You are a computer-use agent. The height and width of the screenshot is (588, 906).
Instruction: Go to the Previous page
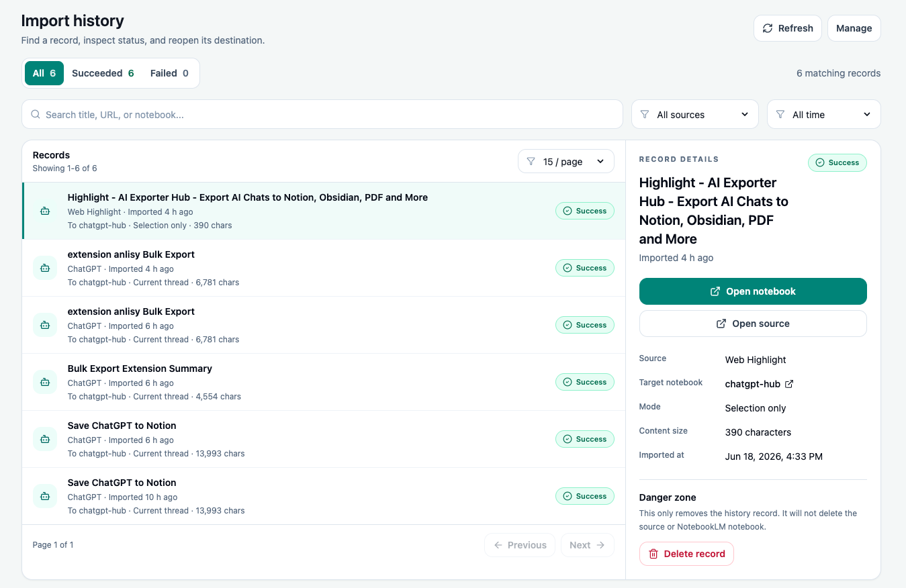[x=520, y=545]
